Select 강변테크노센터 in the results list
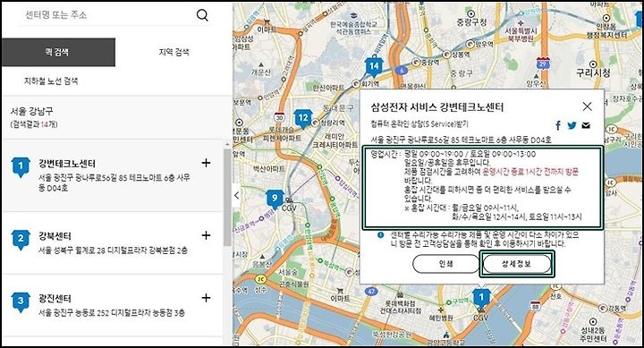 pyautogui.click(x=67, y=164)
